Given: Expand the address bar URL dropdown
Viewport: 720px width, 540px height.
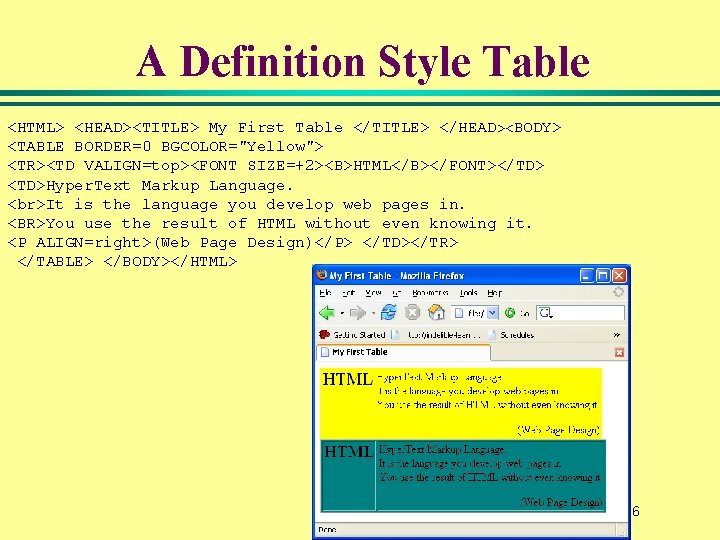Looking at the screenshot, I should click(x=492, y=313).
